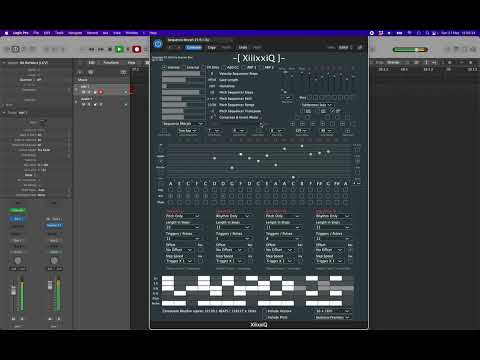Click the Fast Forward button in Logic transport
Screen dimensions: 480x360
click(100, 49)
